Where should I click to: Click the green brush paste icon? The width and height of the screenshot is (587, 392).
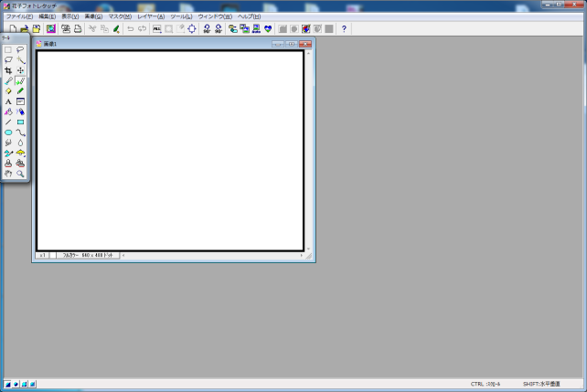116,29
